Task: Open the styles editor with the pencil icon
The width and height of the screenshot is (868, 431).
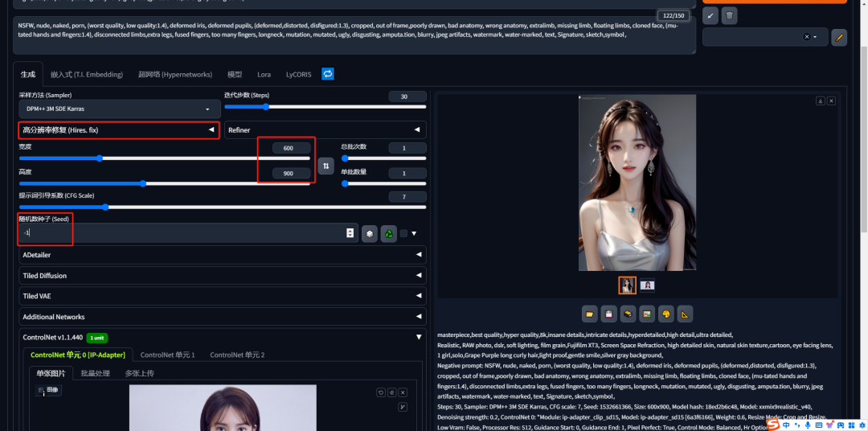Action: (838, 37)
